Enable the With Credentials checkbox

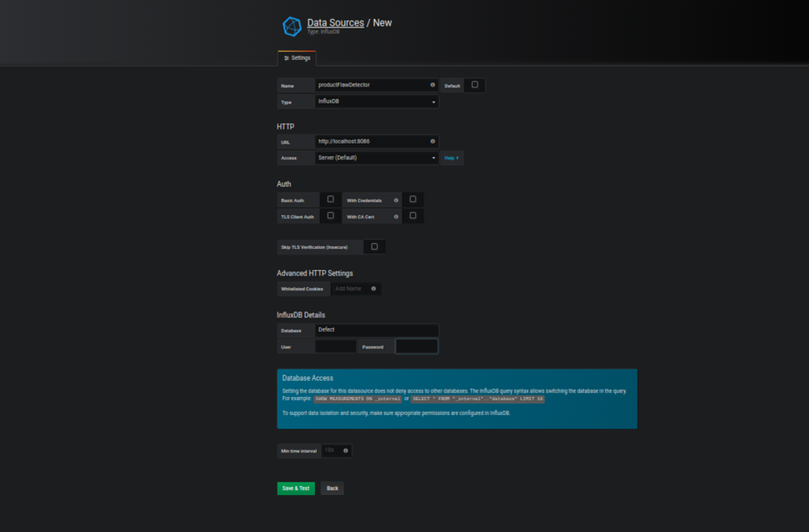(413, 199)
